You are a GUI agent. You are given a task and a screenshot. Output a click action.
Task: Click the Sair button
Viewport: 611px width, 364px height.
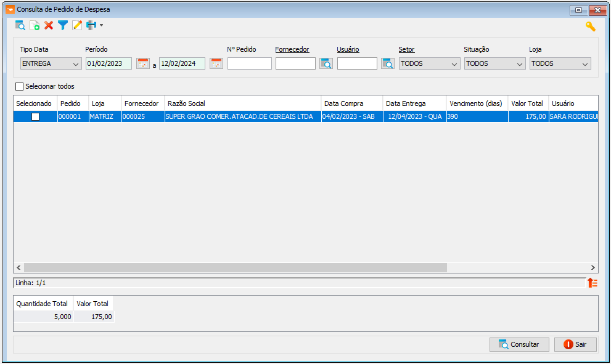click(x=575, y=344)
